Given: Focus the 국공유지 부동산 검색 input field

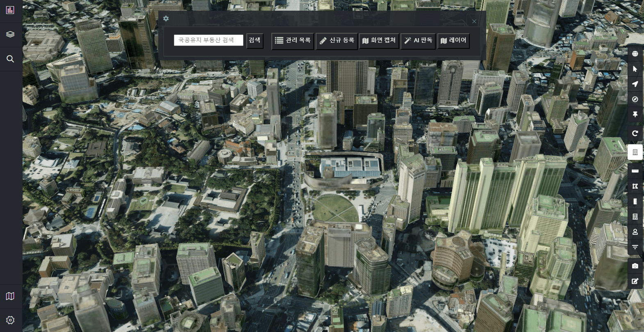Looking at the screenshot, I should (209, 40).
